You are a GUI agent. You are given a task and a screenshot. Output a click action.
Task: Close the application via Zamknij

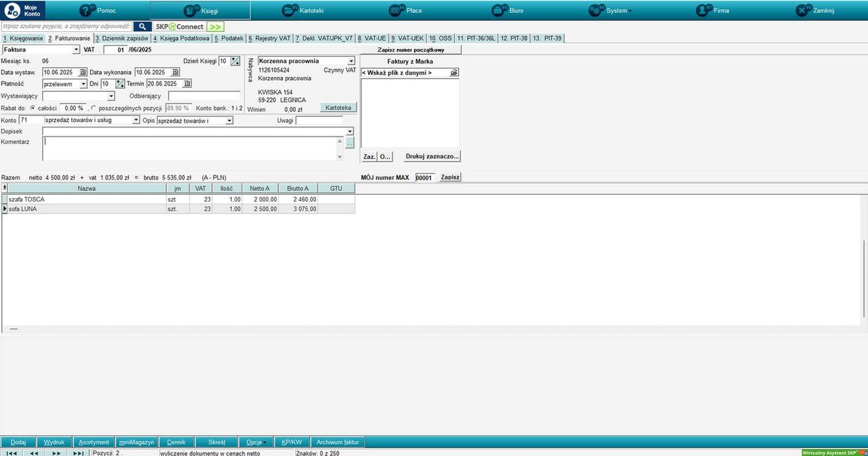(x=815, y=10)
